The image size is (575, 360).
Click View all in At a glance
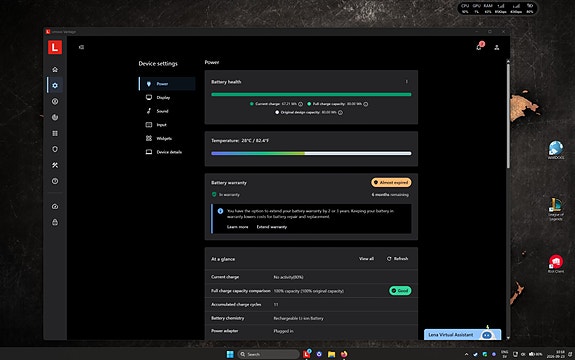[366, 259]
